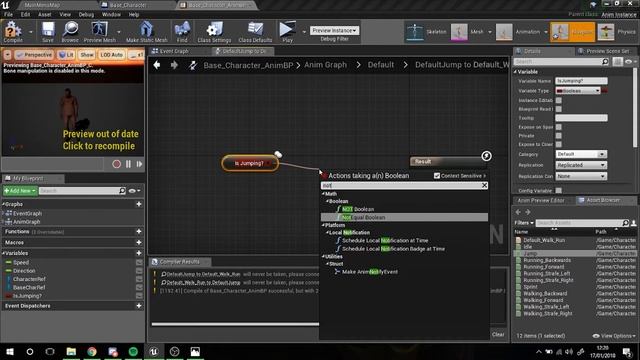Add a new graph with plus icon
Viewport: 640px width, 360px height.
tap(139, 204)
